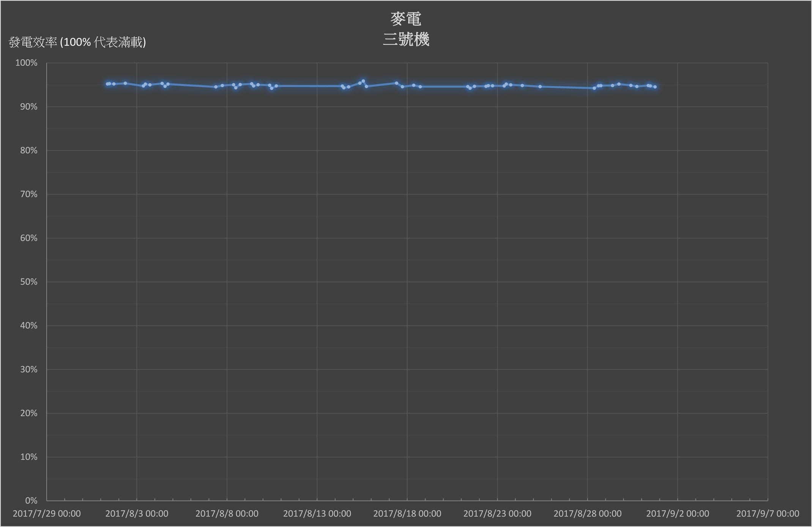
Task: Click the 2017/9/2 00:00 date label
Action: pos(678,514)
